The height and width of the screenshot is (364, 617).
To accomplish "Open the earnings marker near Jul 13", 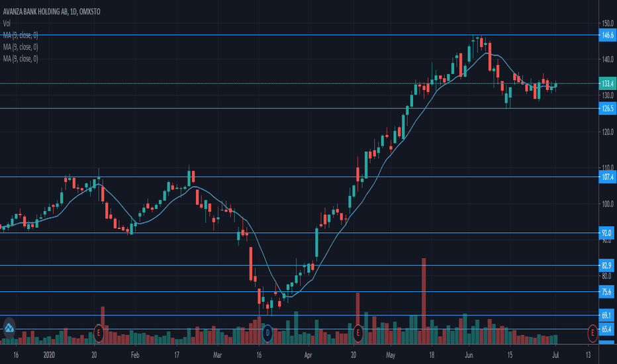I will pos(593,334).
